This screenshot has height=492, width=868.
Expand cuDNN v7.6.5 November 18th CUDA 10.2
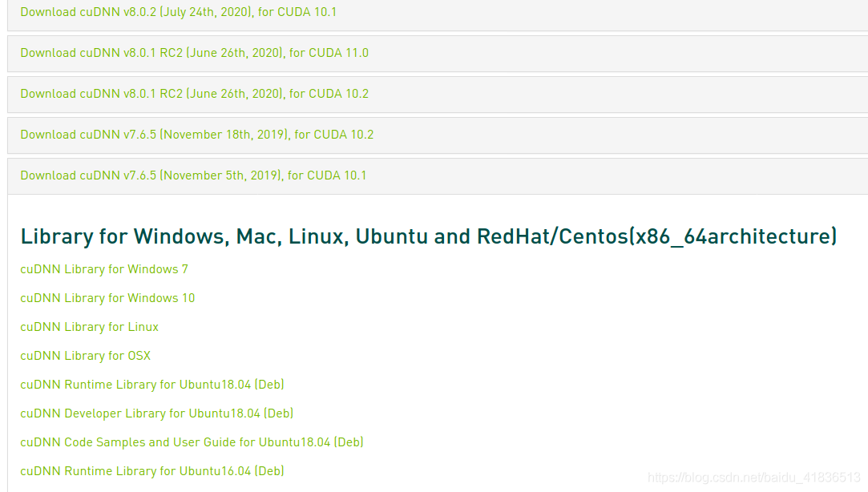pos(196,135)
